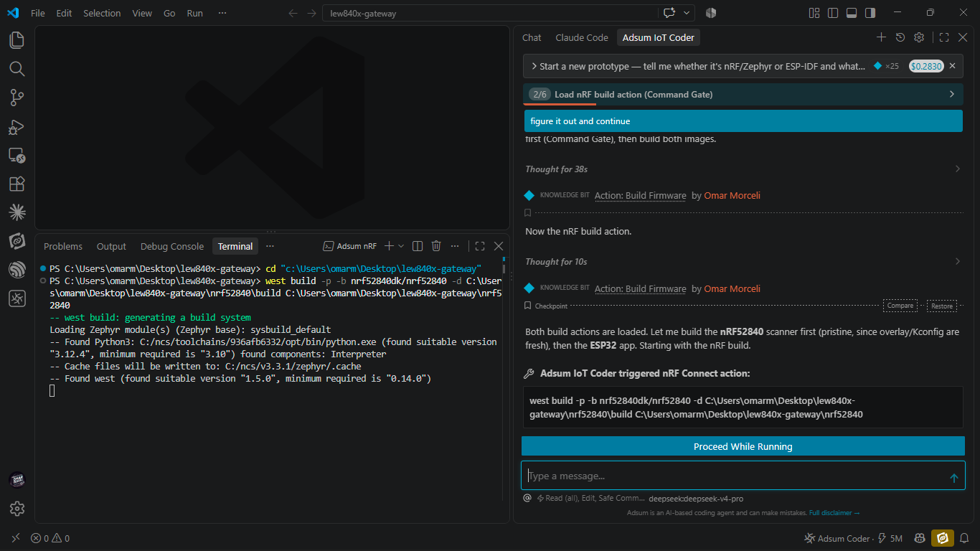980x551 pixels.
Task: Toggle the bottom Panel visibility
Action: pos(852,13)
